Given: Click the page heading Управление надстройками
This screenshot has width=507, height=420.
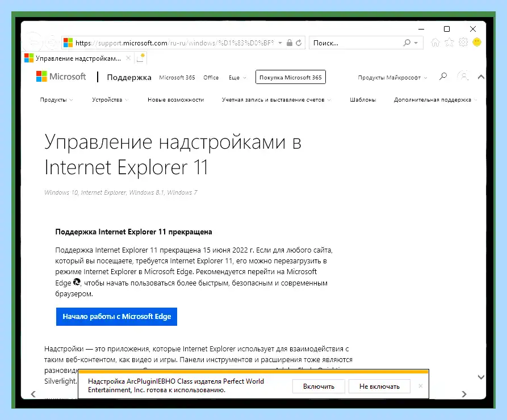Looking at the screenshot, I should click(x=173, y=154).
